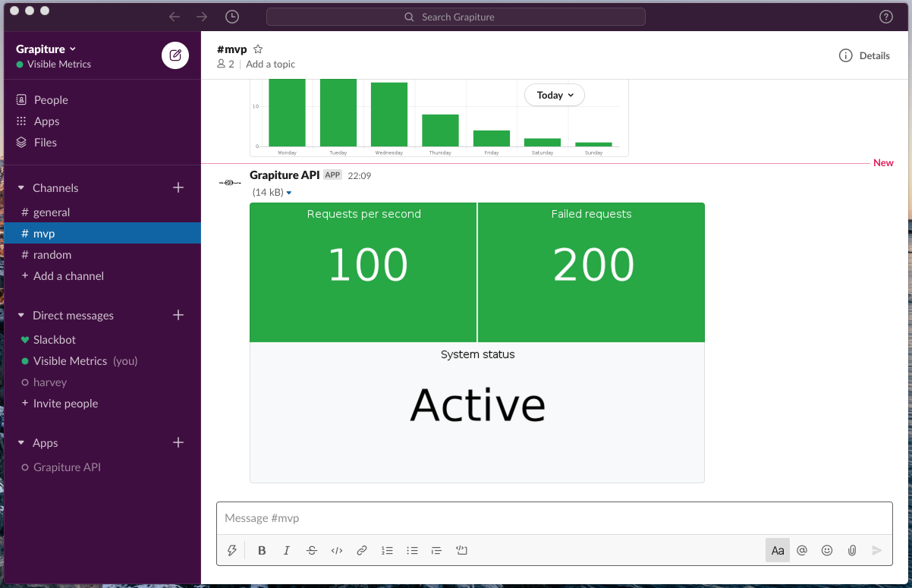Go back in history arrow

click(175, 17)
